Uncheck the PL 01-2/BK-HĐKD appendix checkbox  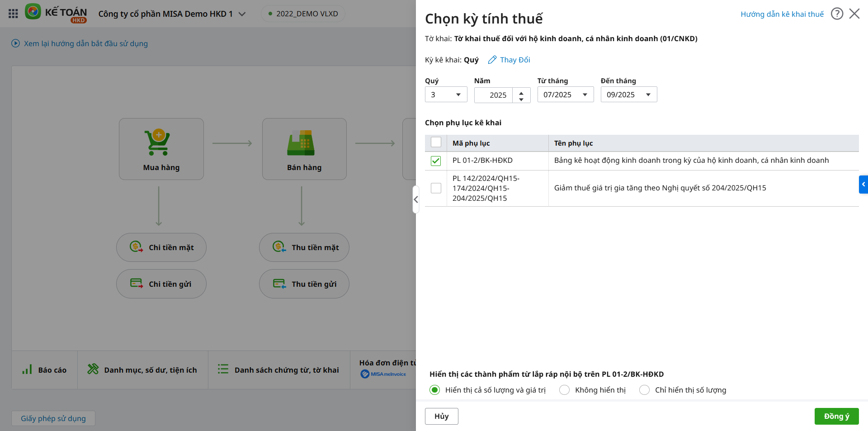tap(436, 161)
